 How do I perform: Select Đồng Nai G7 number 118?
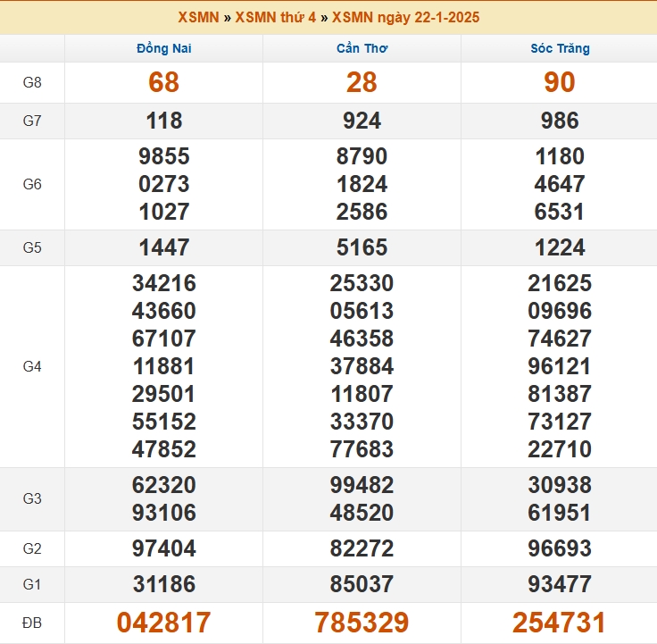click(x=164, y=121)
